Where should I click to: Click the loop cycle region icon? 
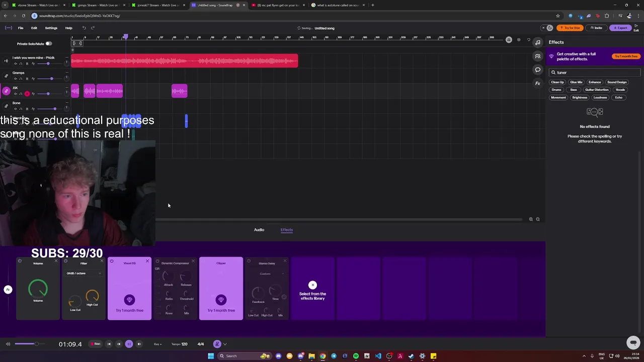[x=77, y=43]
